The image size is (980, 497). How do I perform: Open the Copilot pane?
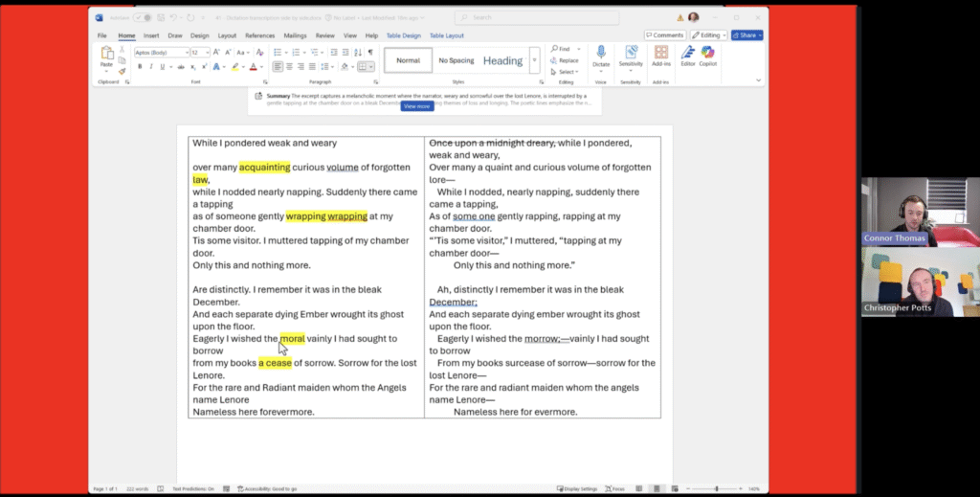[x=707, y=56]
